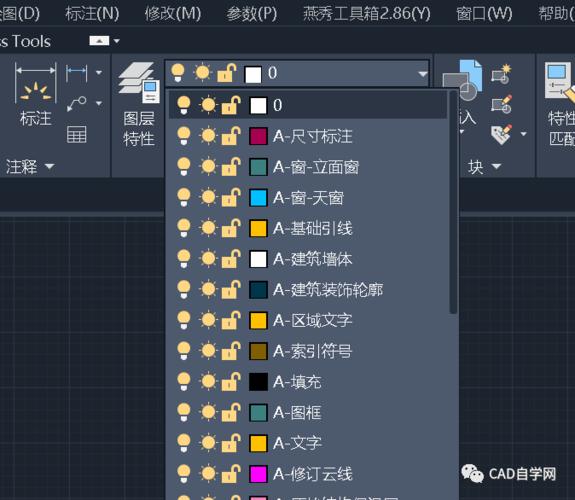Click the cyan swatch of A-窗-天窗
The image size is (575, 500).
click(258, 198)
